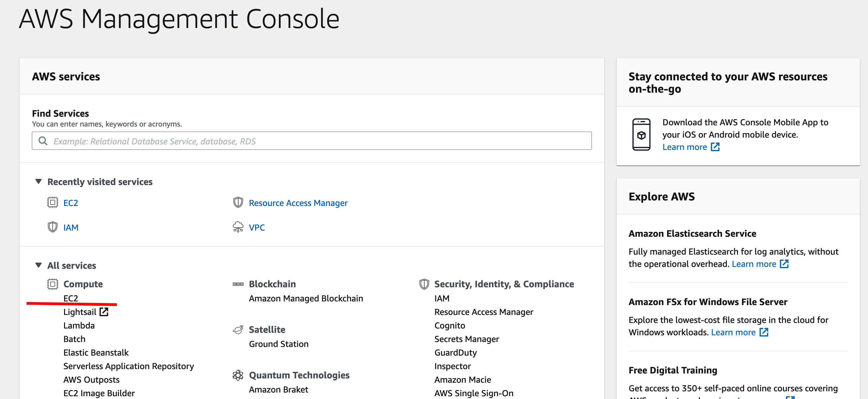Open Serverless Application Repository
The height and width of the screenshot is (399, 868).
[129, 366]
